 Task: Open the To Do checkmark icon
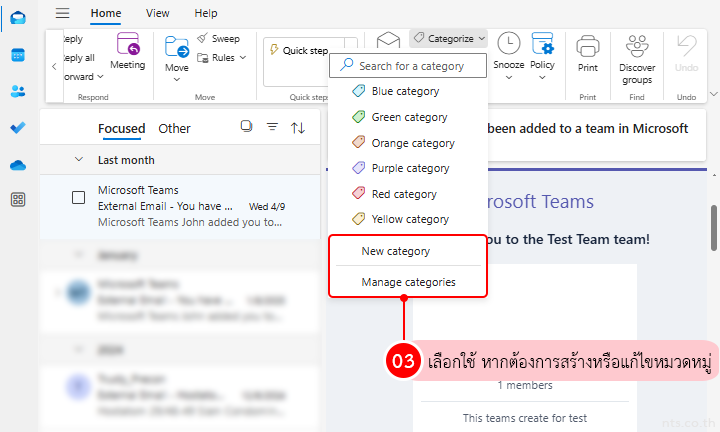pyautogui.click(x=18, y=127)
